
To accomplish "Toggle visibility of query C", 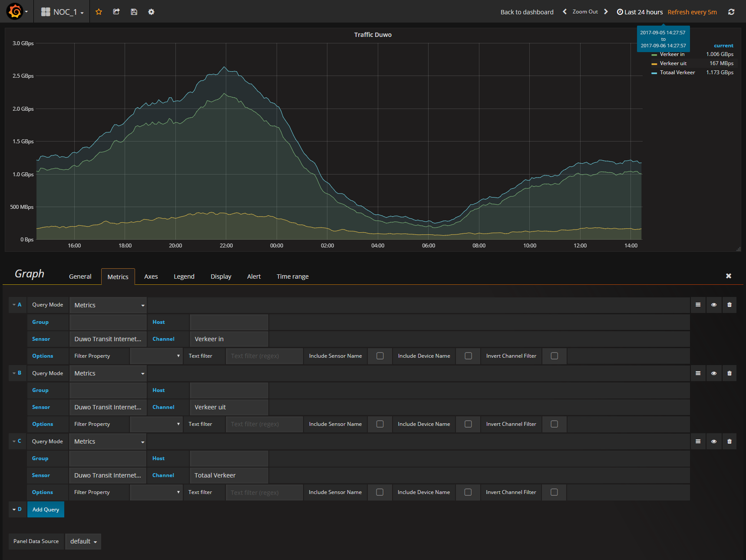I will pos(713,441).
